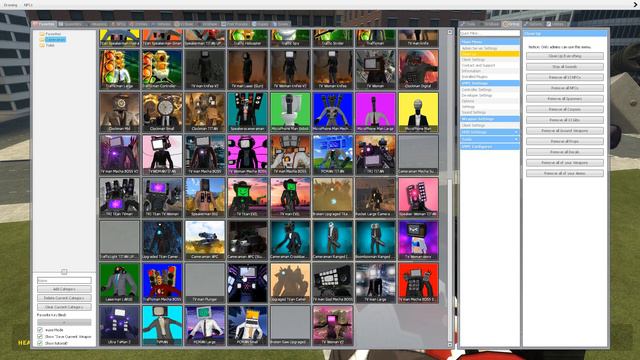Open Admin Server Settings menu entry
The height and width of the screenshot is (360, 640).
[x=490, y=48]
